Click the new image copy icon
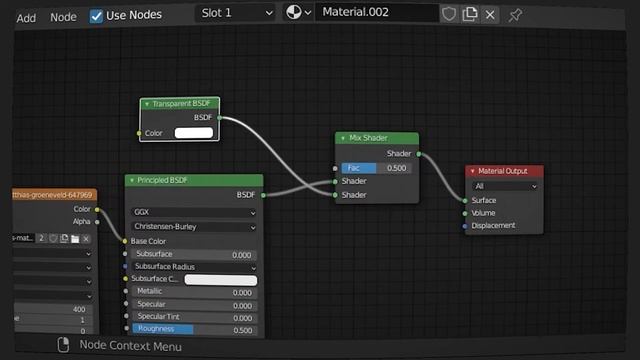 (64, 238)
